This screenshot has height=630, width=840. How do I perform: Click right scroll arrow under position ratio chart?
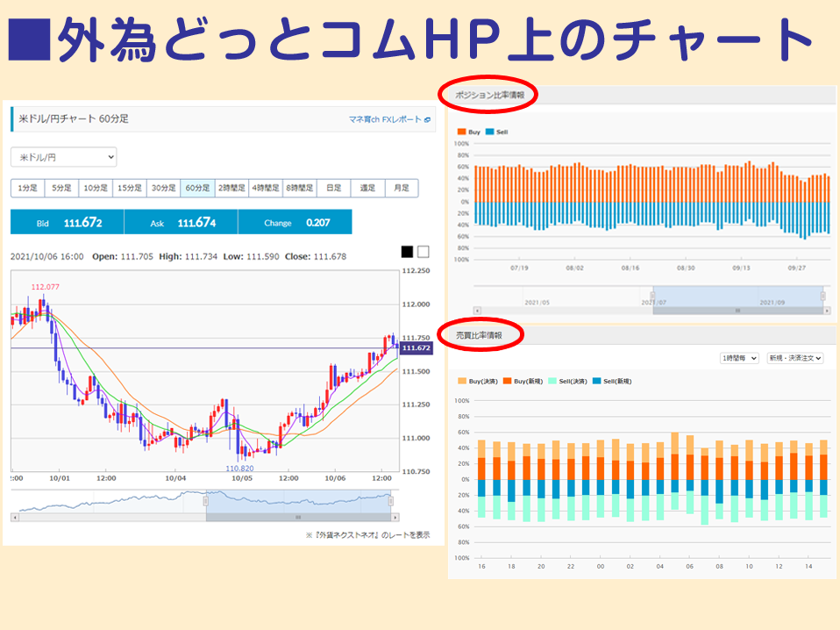(x=827, y=311)
